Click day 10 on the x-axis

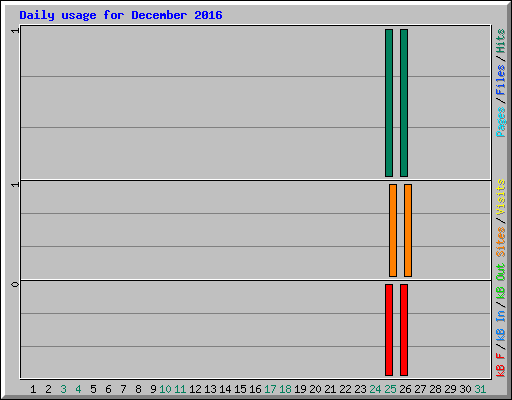coord(165,389)
